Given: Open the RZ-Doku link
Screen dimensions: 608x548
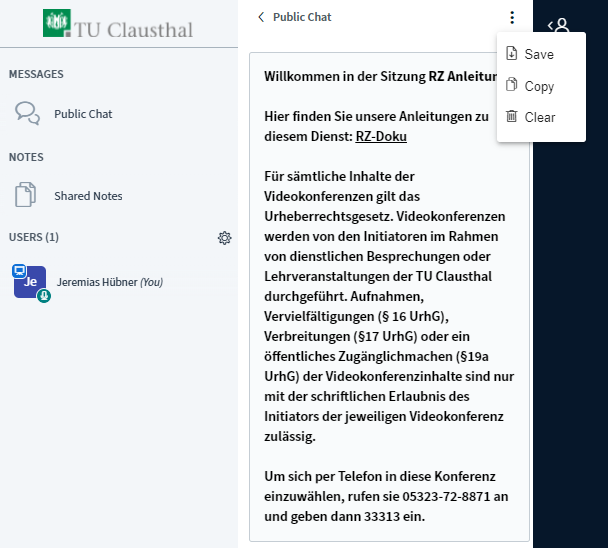Looking at the screenshot, I should pyautogui.click(x=381, y=137).
